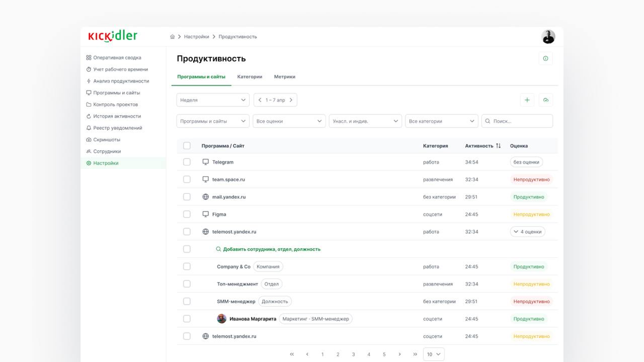The height and width of the screenshot is (362, 644).
Task: Check the Figma row checkbox
Action: [187, 215]
